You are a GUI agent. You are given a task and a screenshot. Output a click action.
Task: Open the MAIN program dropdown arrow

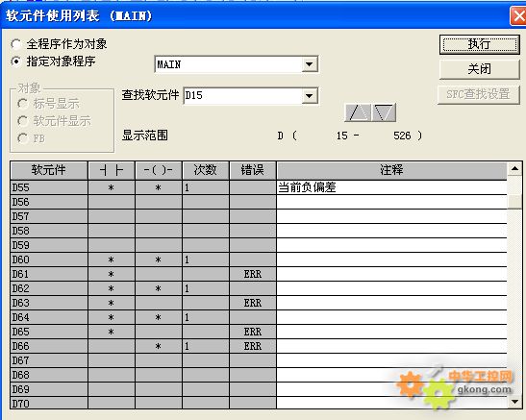point(310,64)
